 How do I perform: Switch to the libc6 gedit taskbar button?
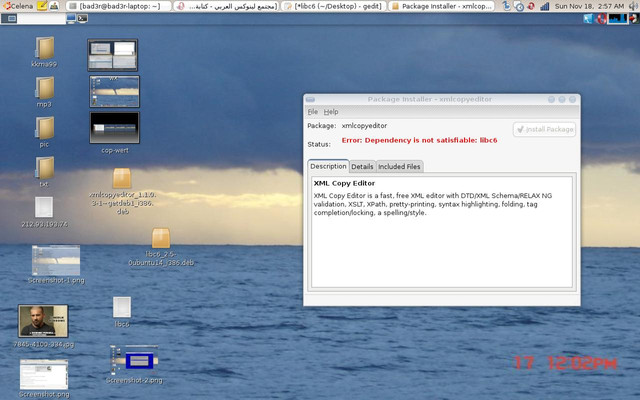[x=334, y=6]
